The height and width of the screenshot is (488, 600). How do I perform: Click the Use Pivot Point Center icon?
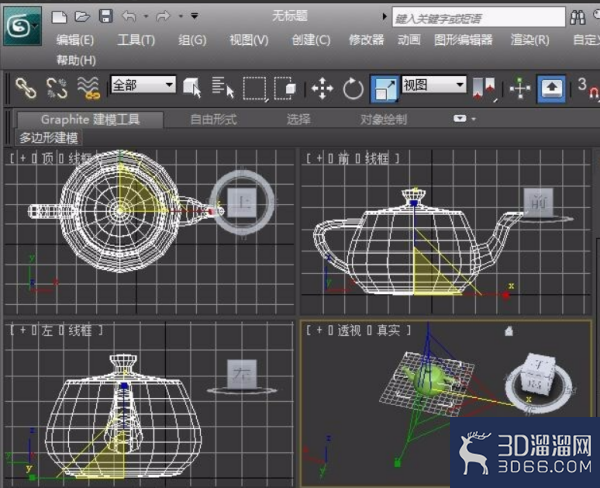(484, 90)
